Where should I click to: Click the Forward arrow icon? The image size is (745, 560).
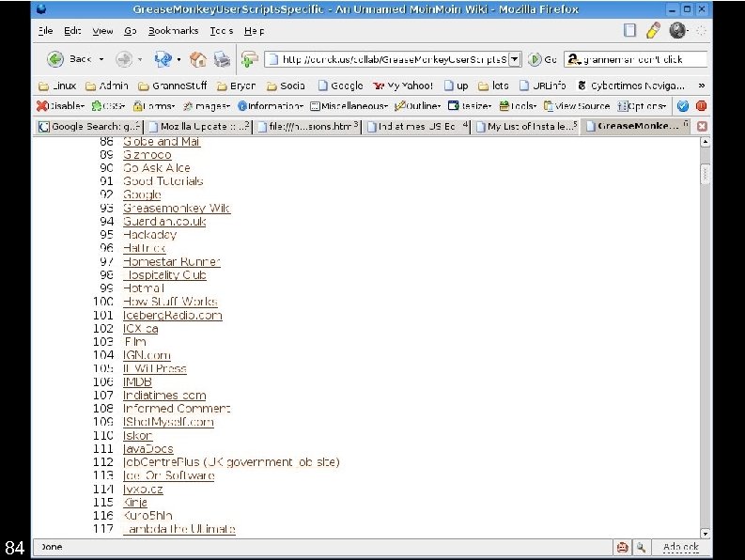click(124, 59)
